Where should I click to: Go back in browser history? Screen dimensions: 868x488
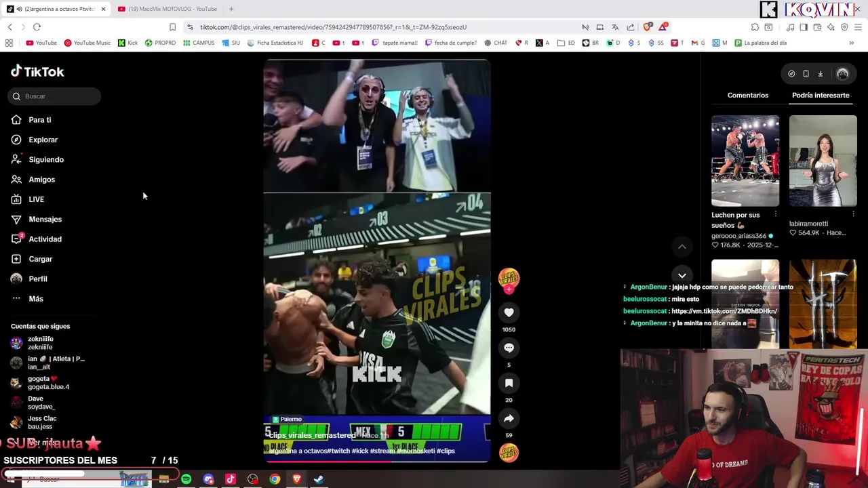9,27
